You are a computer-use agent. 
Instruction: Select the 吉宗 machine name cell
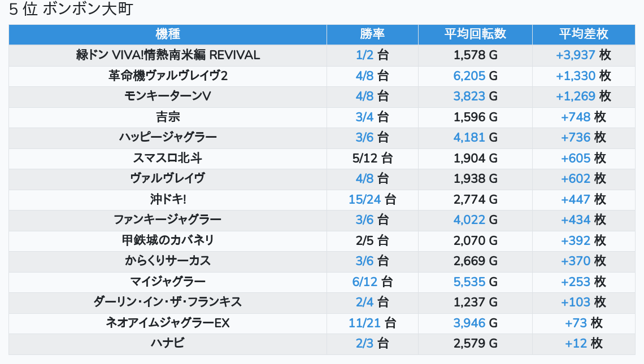tap(168, 117)
